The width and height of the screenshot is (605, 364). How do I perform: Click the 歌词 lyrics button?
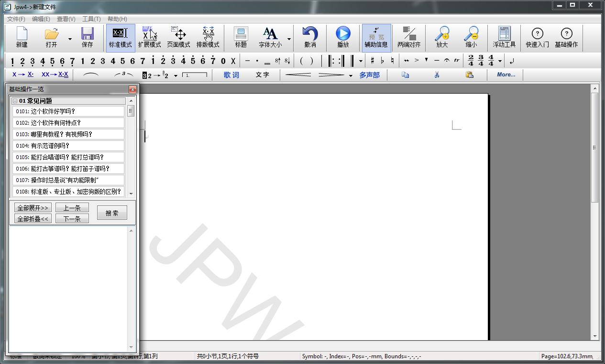(x=231, y=75)
